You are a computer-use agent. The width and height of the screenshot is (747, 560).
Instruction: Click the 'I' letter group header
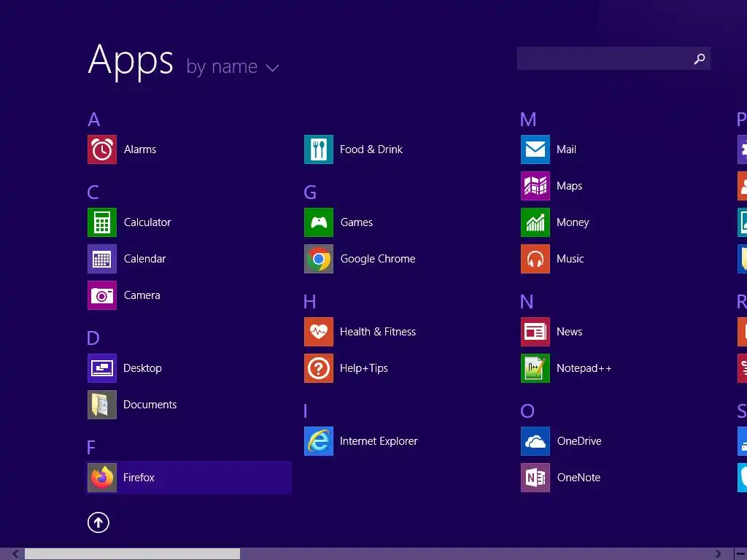tap(306, 411)
